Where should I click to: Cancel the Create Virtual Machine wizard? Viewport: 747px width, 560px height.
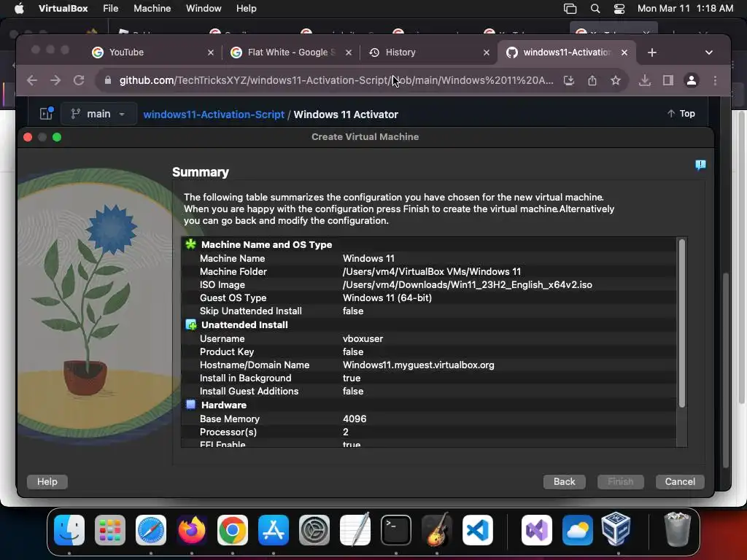680,481
